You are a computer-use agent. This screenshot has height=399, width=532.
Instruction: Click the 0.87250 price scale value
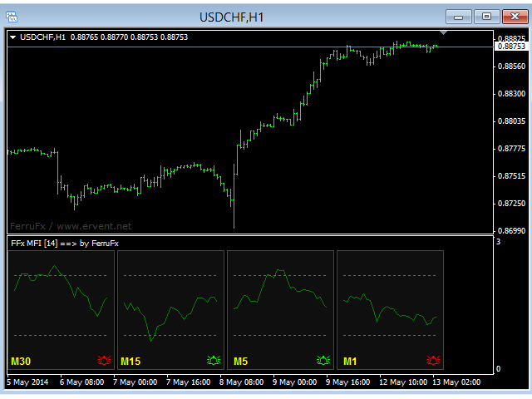[512, 203]
